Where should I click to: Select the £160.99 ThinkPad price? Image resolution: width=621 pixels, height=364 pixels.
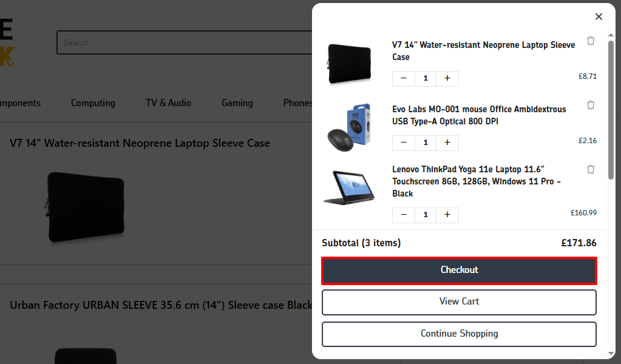click(x=583, y=213)
